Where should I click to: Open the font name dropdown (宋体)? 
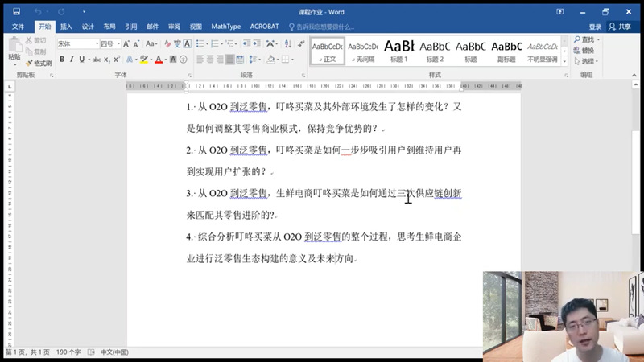(x=96, y=44)
